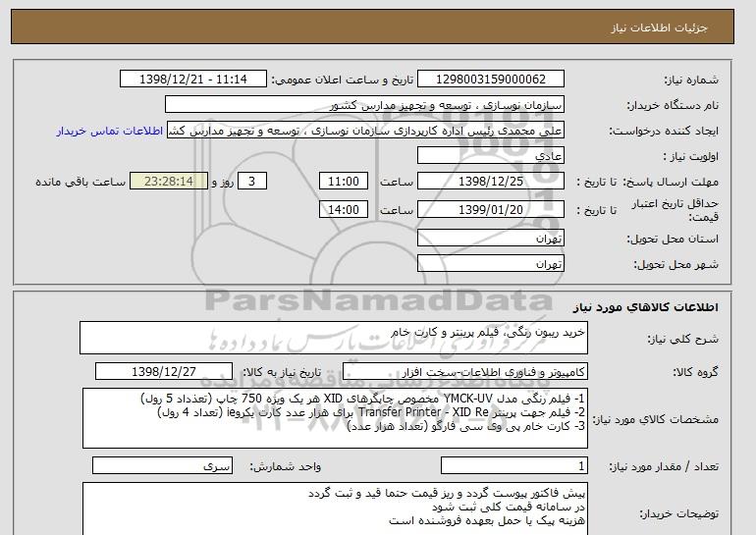
Task: Click the label مهلت ارسال پاسخ
Action: coord(671,182)
